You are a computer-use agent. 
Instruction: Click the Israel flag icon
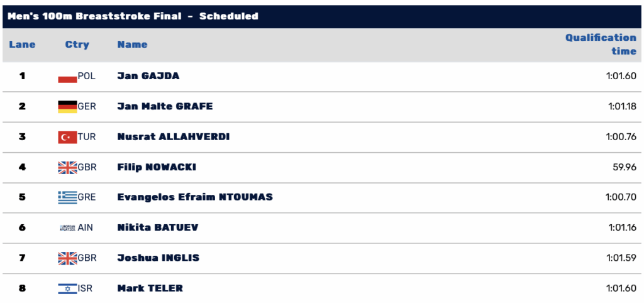coord(67,289)
